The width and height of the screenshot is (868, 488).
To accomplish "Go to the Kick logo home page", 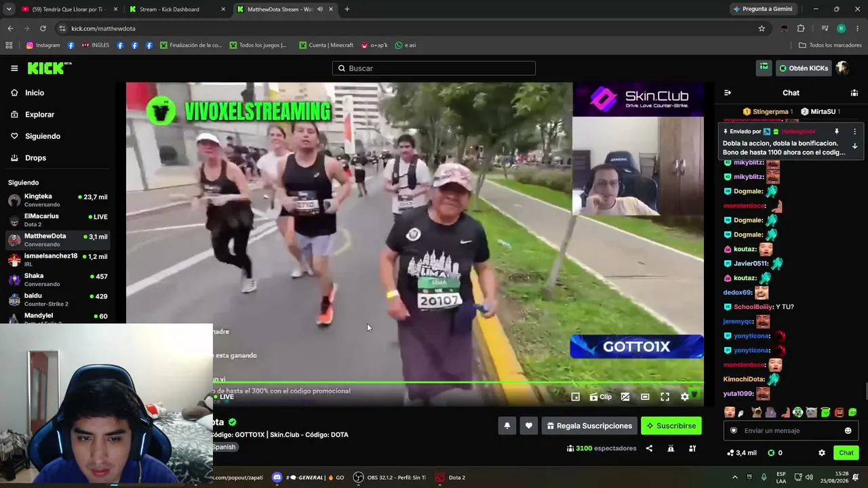I will click(50, 68).
